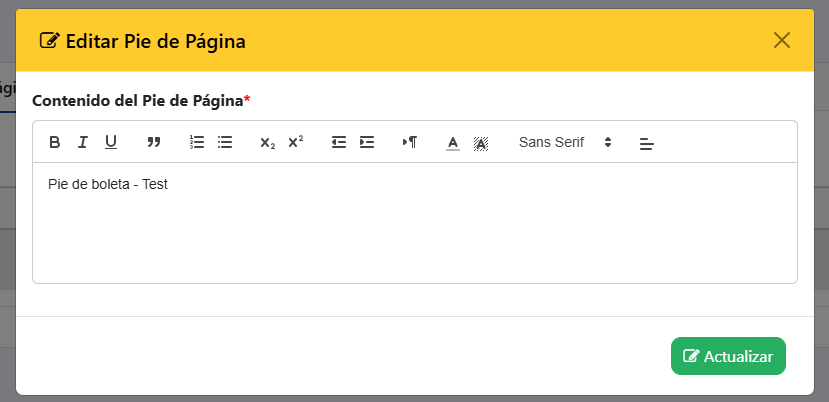Insert an ordered numbered list
The image size is (829, 402).
[197, 142]
